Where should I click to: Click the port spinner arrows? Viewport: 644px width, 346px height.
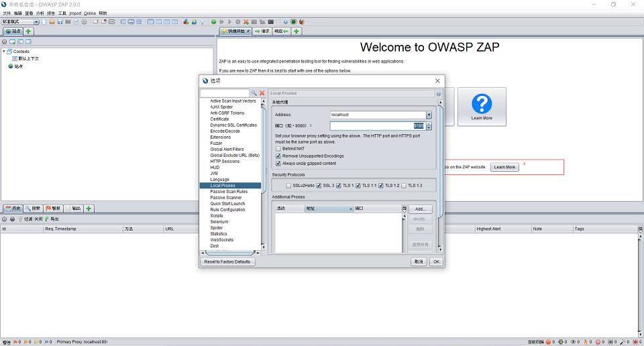click(x=429, y=126)
